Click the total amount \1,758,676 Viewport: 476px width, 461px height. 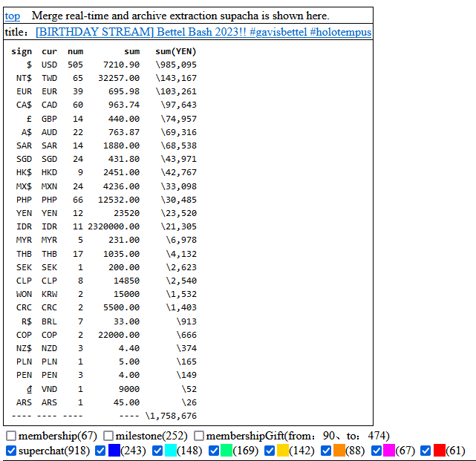click(171, 416)
